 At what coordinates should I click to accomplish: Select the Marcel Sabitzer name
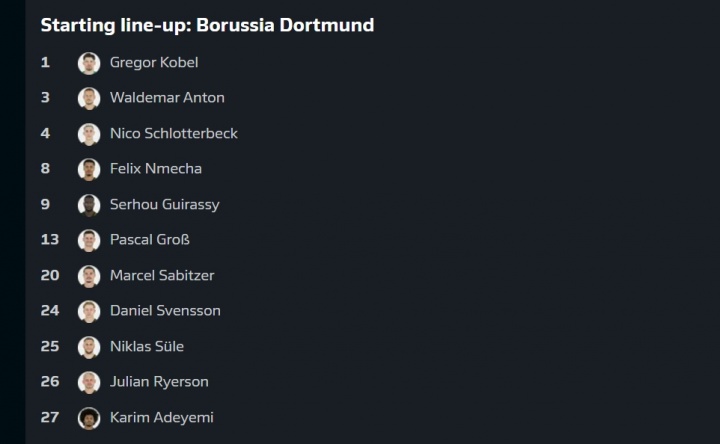point(162,276)
